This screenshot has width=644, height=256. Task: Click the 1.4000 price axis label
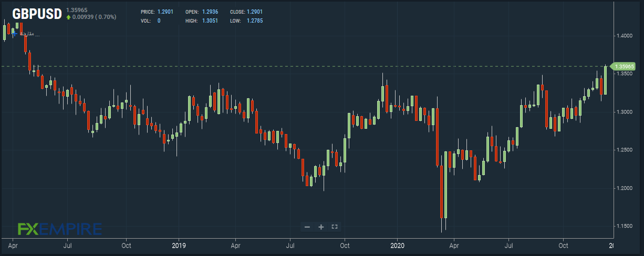coord(625,36)
